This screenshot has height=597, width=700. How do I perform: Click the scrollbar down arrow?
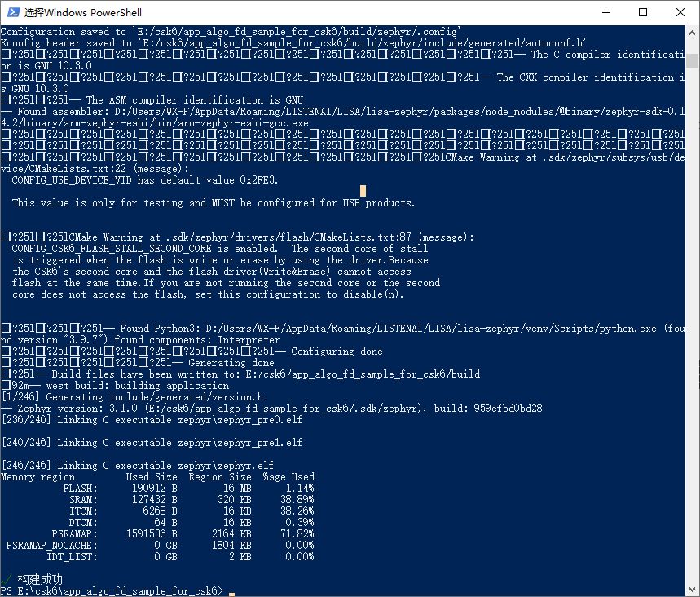coord(692,590)
